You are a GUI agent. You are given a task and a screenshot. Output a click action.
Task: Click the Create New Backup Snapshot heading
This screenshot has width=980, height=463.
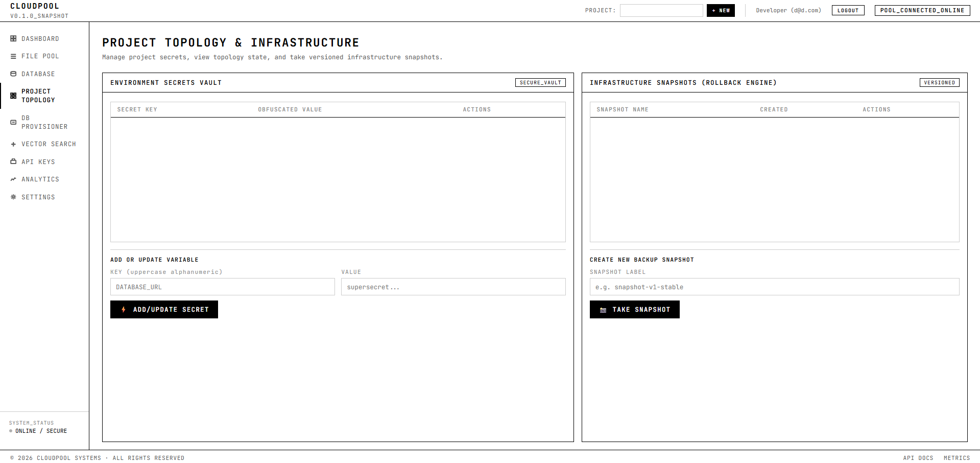pyautogui.click(x=642, y=260)
